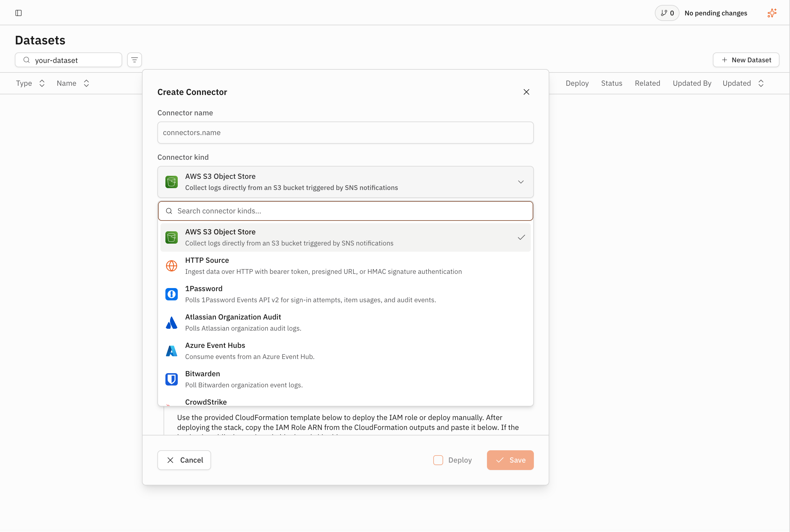This screenshot has height=532, width=790.
Task: Click the Atlassian logo icon
Action: click(x=172, y=323)
